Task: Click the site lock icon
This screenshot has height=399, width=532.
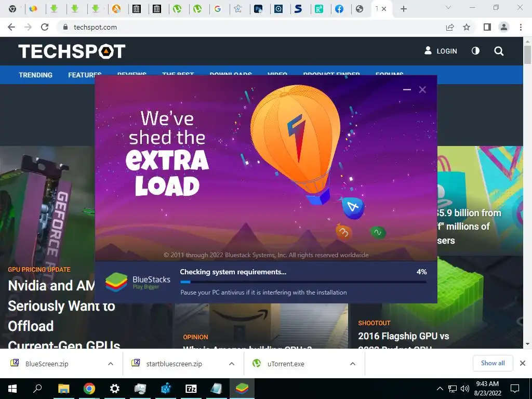Action: (x=65, y=27)
